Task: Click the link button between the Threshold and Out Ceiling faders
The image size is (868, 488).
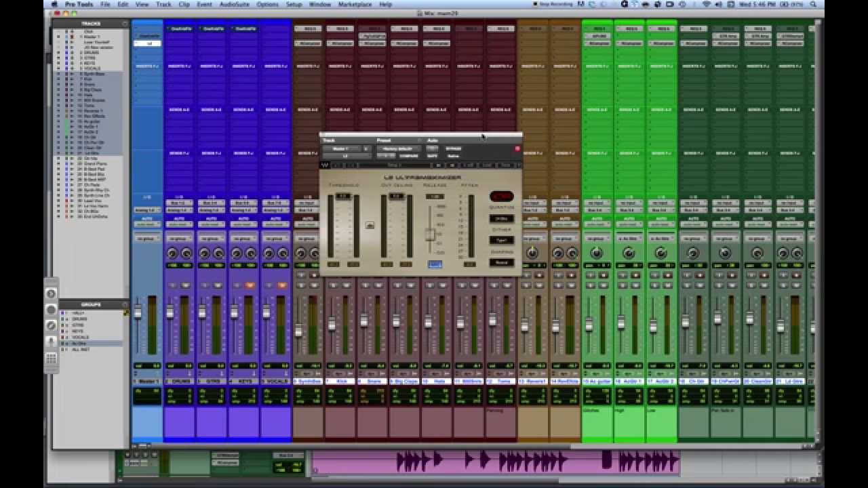Action: click(370, 225)
